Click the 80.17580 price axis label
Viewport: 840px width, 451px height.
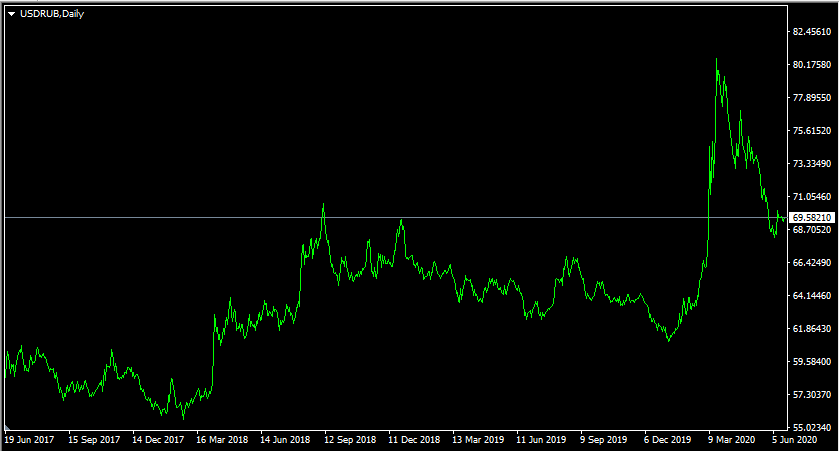coord(812,65)
